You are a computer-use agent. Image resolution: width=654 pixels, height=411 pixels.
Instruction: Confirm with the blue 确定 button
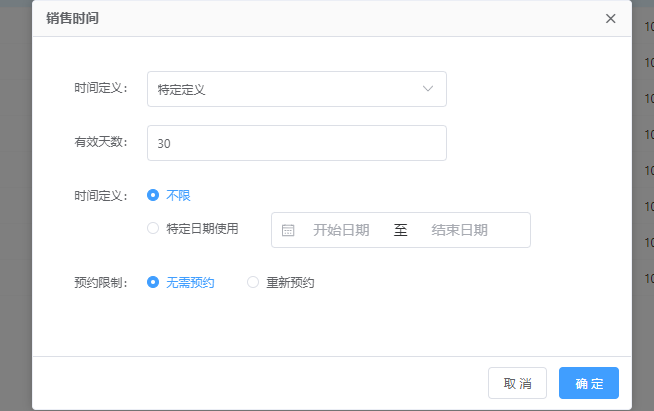click(588, 383)
